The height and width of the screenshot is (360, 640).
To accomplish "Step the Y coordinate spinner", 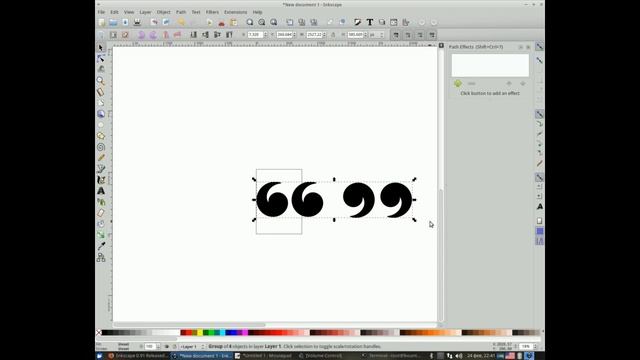I will coord(295,35).
